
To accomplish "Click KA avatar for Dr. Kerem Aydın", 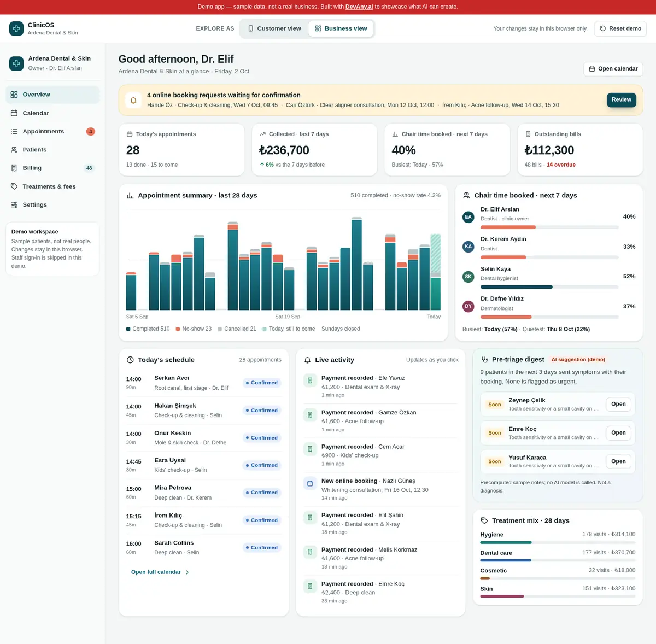I will click(468, 247).
